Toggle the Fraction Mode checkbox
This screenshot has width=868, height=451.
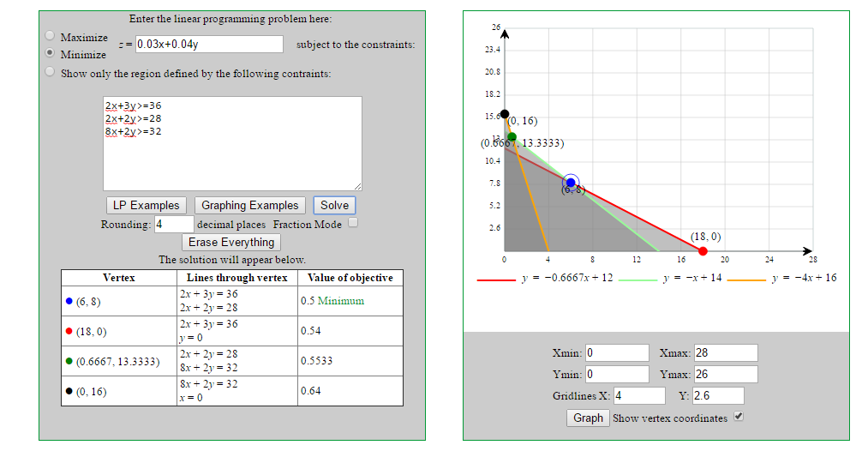click(x=352, y=223)
